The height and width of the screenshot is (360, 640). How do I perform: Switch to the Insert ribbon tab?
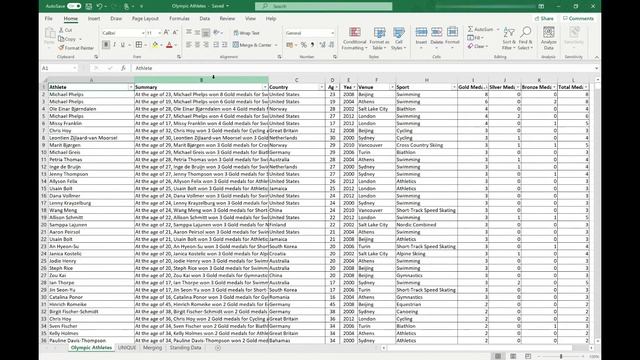94,18
